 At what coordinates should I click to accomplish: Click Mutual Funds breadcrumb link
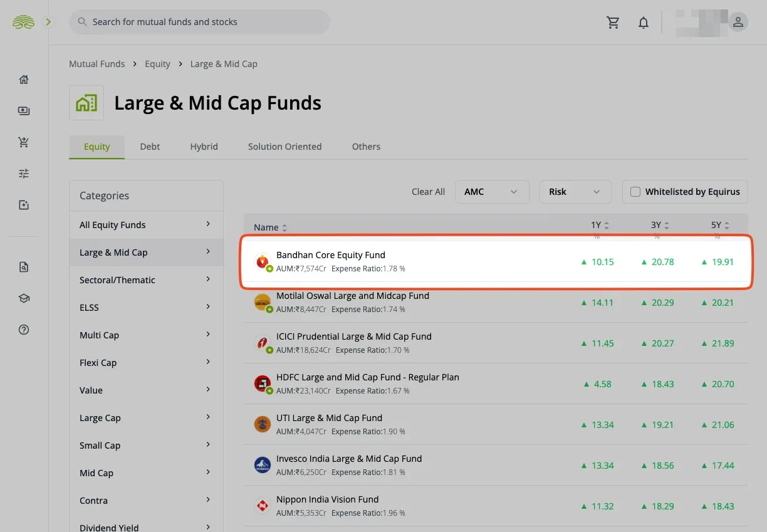tap(97, 64)
